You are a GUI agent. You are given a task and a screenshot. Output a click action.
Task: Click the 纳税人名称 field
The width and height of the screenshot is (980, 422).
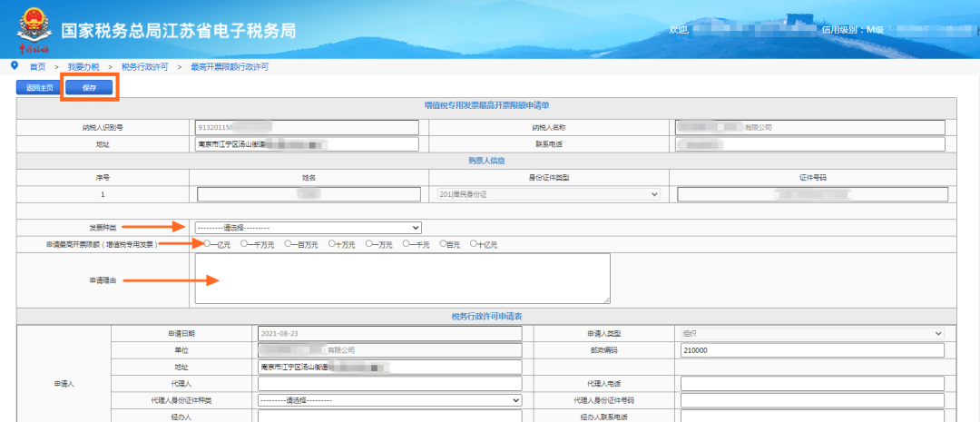(810, 128)
